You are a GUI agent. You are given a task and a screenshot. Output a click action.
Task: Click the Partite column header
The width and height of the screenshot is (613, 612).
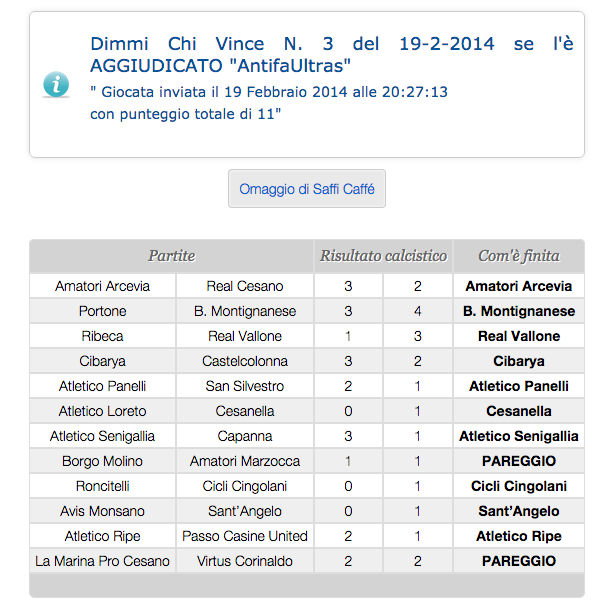click(x=171, y=256)
